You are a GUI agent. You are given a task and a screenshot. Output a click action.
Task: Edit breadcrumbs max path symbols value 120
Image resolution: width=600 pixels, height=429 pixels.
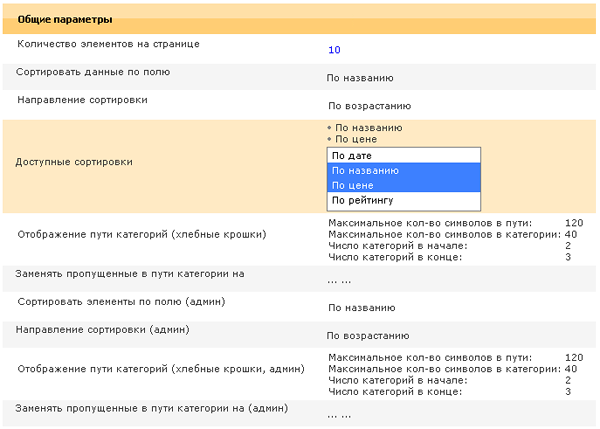(x=573, y=223)
